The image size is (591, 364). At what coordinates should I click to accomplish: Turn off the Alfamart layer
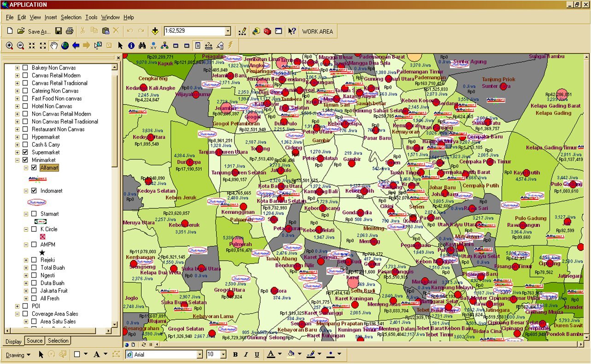(34, 168)
